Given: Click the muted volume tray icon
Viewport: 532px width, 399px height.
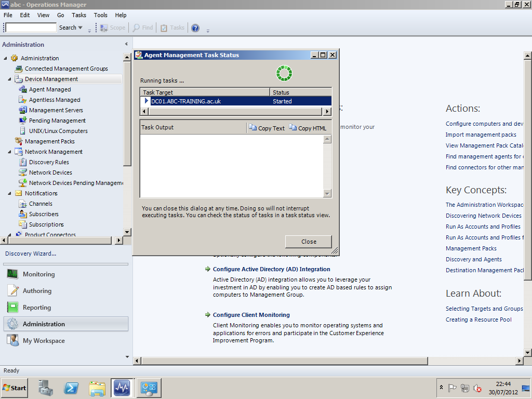Looking at the screenshot, I should click(477, 388).
